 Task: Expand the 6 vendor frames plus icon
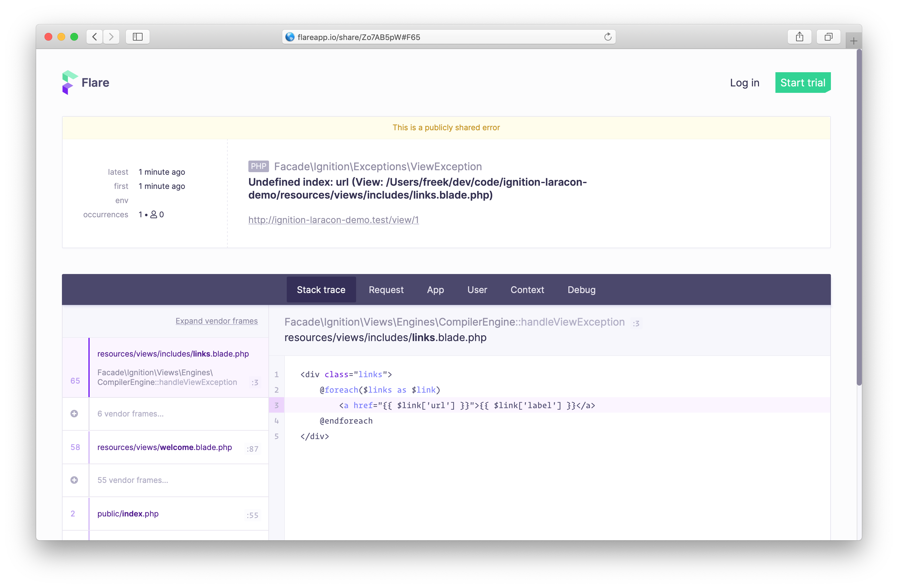click(74, 414)
